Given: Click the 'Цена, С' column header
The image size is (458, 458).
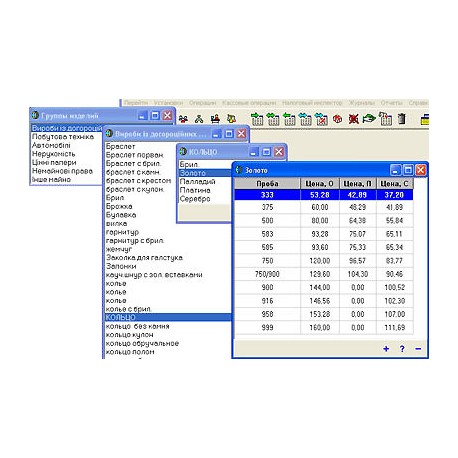Looking at the screenshot, I should pyautogui.click(x=395, y=184).
